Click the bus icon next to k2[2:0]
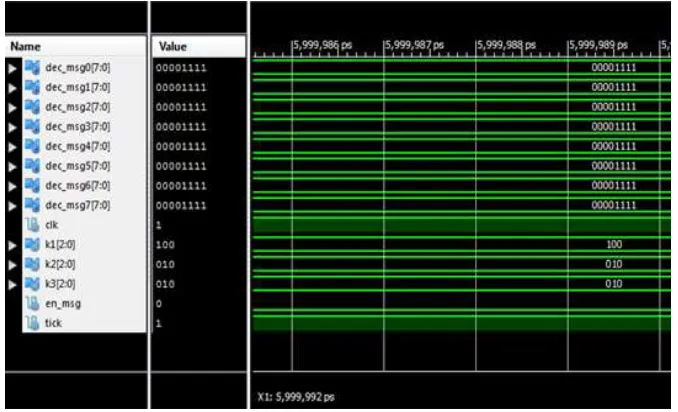The image size is (678, 412). click(x=32, y=264)
